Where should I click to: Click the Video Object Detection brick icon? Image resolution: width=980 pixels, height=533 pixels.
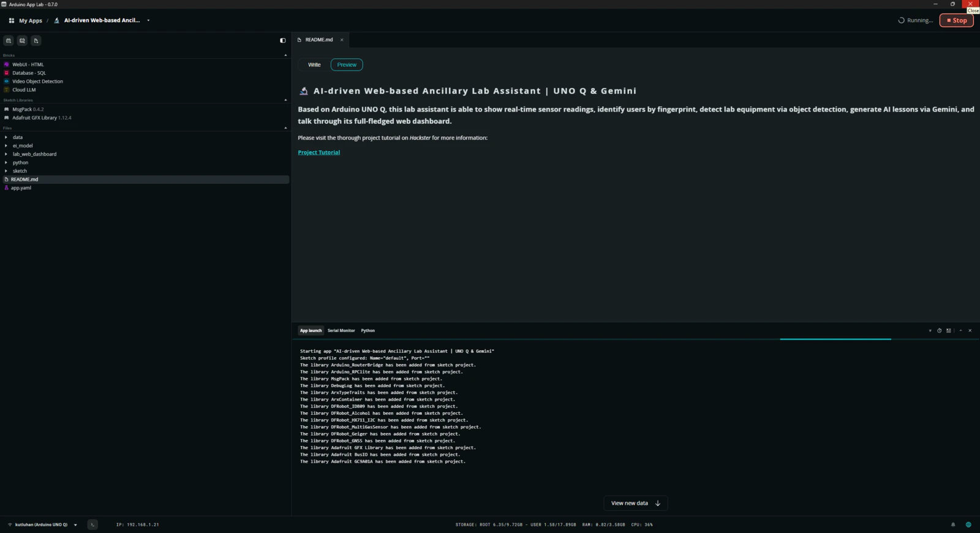tap(7, 81)
